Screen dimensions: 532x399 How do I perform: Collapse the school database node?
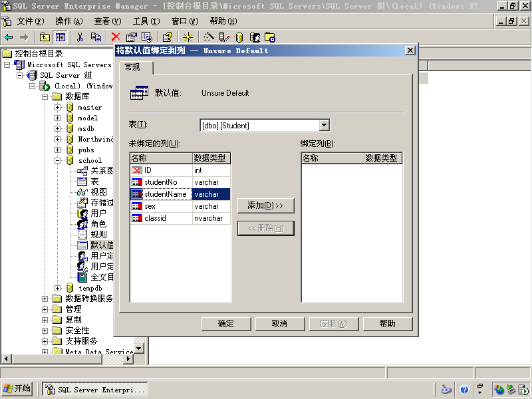coord(57,160)
